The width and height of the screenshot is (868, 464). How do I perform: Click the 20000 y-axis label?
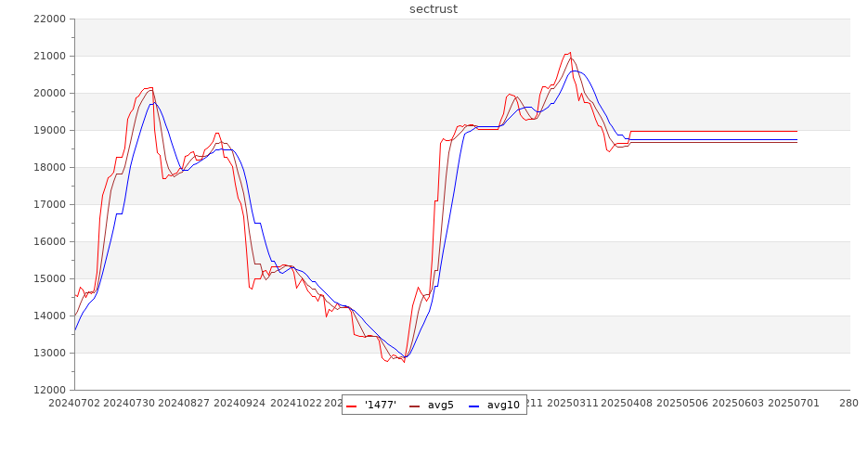(48, 93)
